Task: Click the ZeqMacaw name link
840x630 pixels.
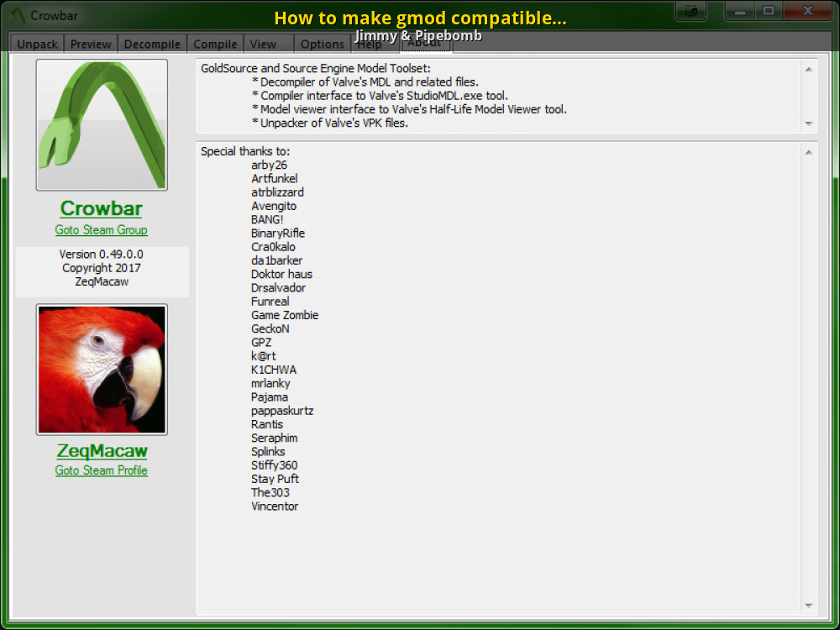Action: click(102, 450)
